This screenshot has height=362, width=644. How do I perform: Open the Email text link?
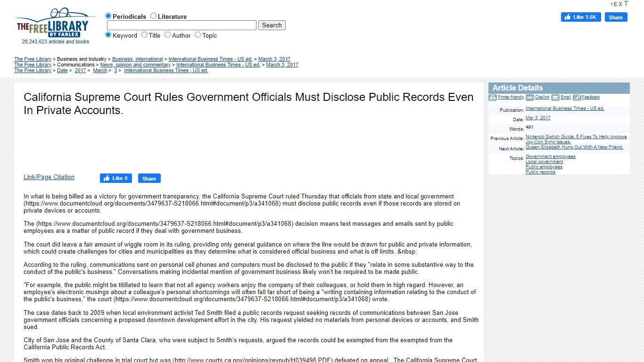pyautogui.click(x=565, y=97)
